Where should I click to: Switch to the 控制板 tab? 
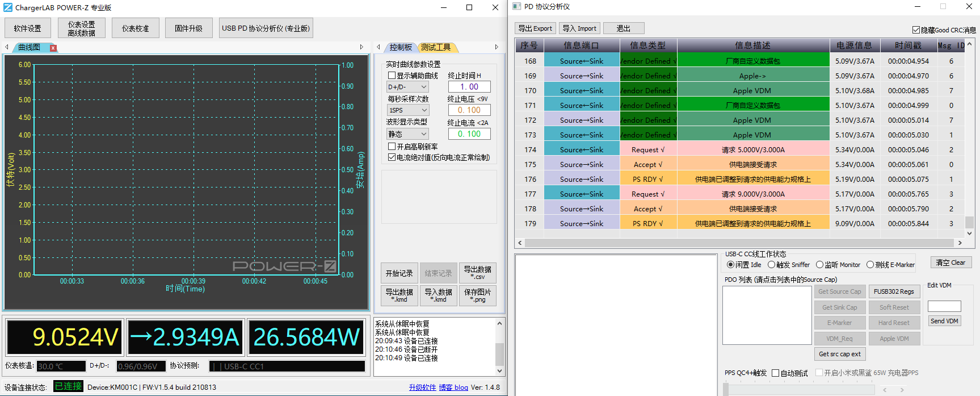click(x=401, y=47)
